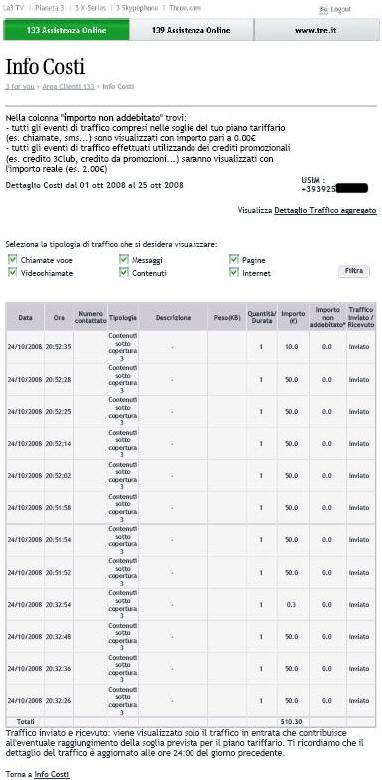382x780 pixels.
Task: Click the Importo non addebitato header
Action: pyautogui.click(x=327, y=317)
